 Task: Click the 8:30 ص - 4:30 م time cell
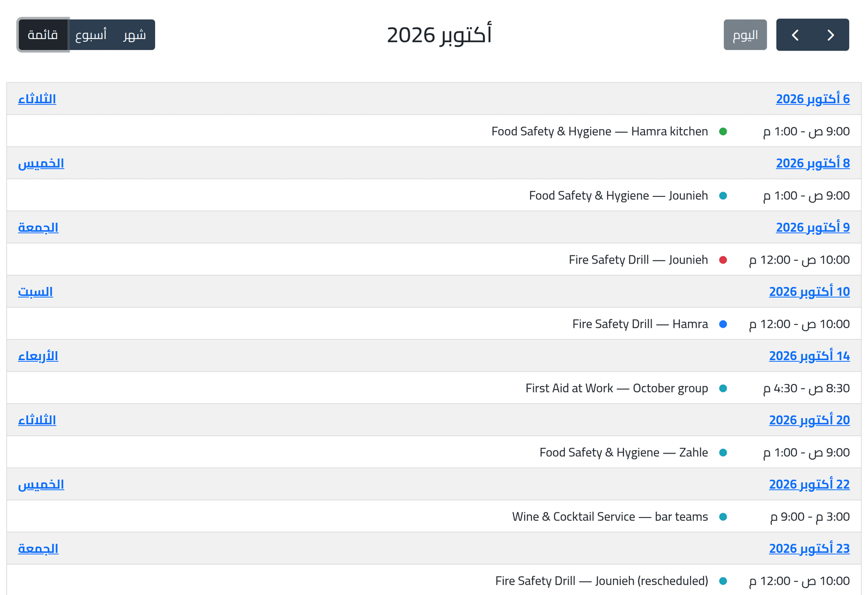coord(806,388)
